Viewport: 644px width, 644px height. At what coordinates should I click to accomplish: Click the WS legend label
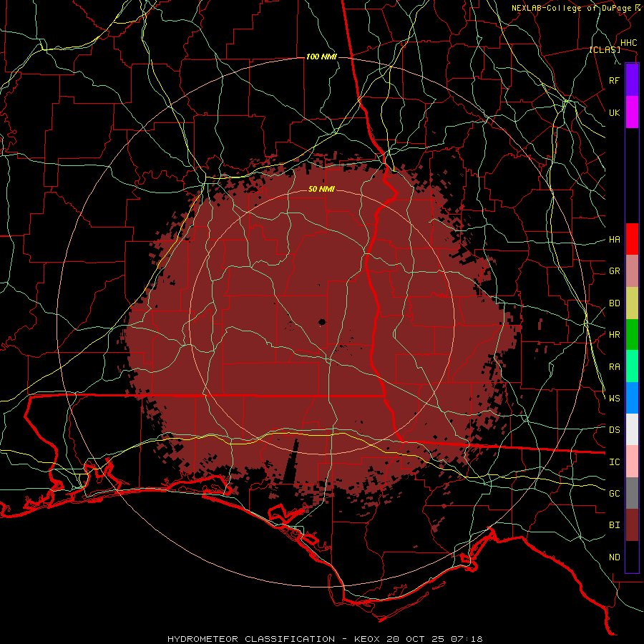[615, 399]
